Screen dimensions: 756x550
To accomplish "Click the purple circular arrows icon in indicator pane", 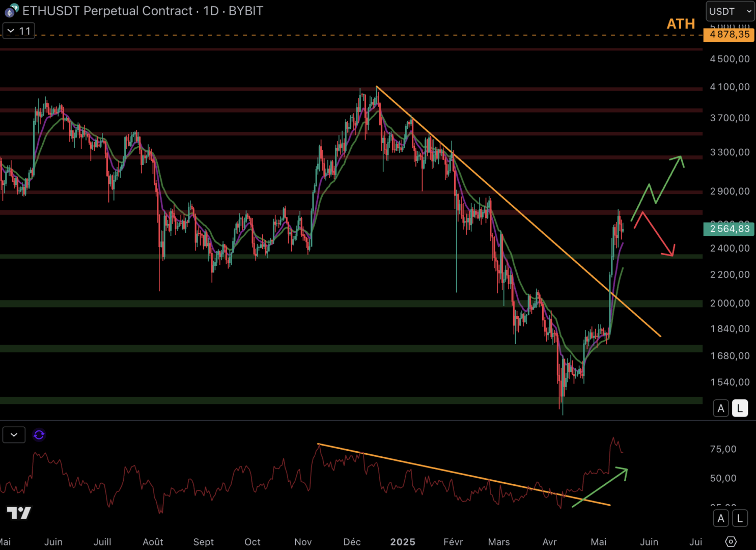I will (39, 435).
